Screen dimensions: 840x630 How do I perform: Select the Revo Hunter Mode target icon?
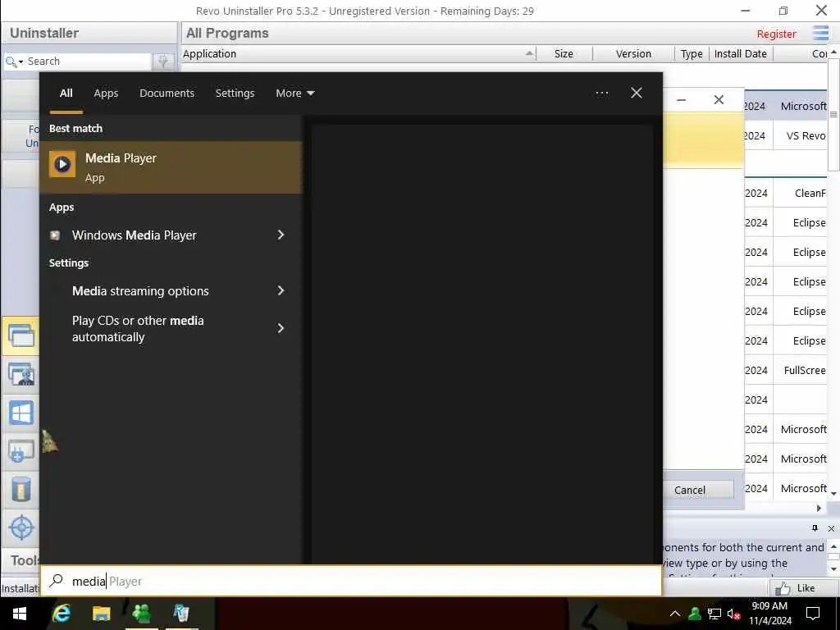(x=21, y=527)
